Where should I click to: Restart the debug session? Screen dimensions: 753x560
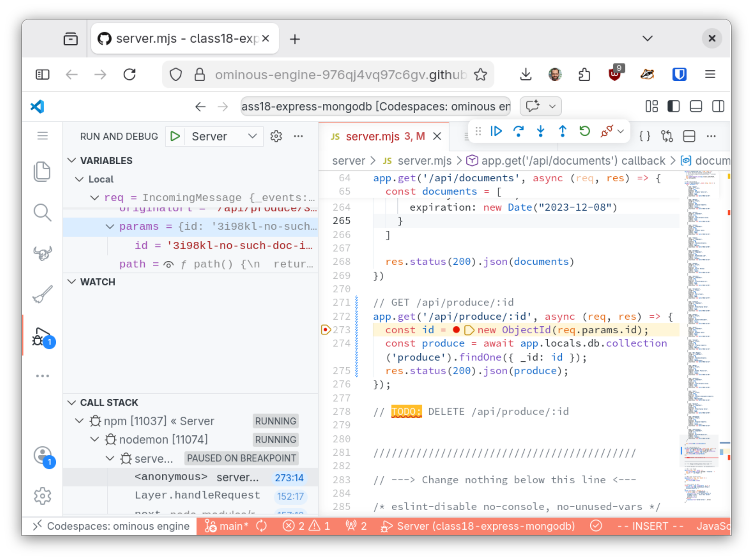click(584, 131)
